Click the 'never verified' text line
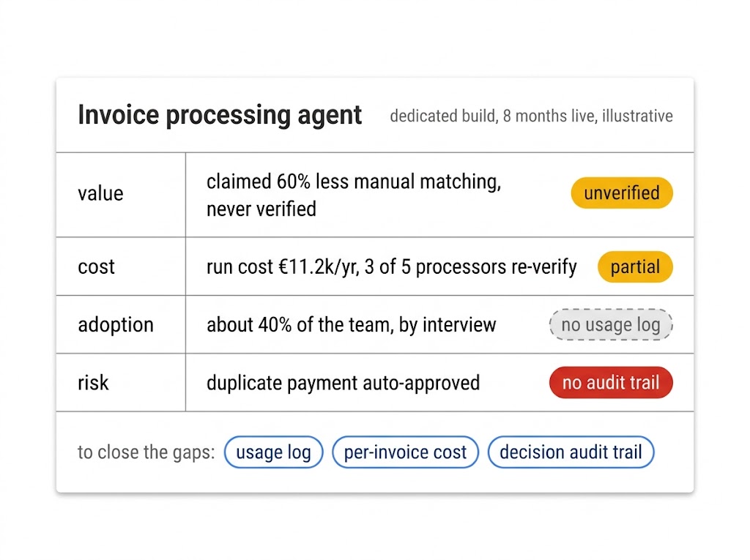 tap(261, 209)
